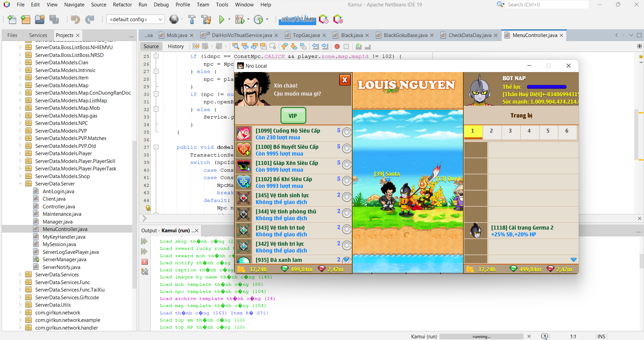This screenshot has width=644, height=340.
Task: Click the Build Project hammer icon
Action: click(192, 20)
